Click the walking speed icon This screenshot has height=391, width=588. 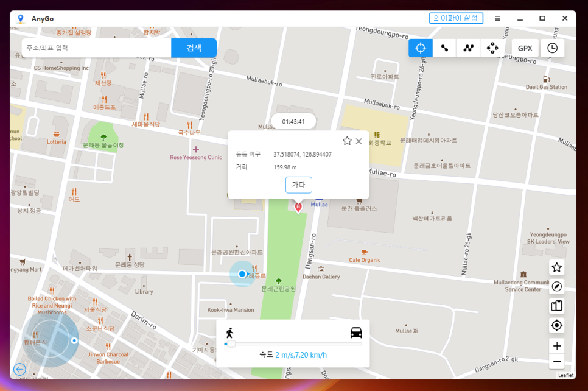pos(229,333)
